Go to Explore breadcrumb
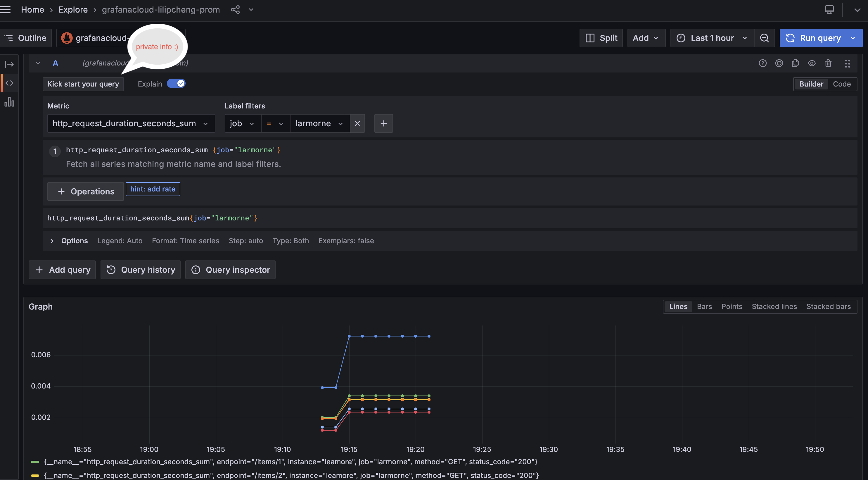The image size is (868, 480). (x=73, y=9)
